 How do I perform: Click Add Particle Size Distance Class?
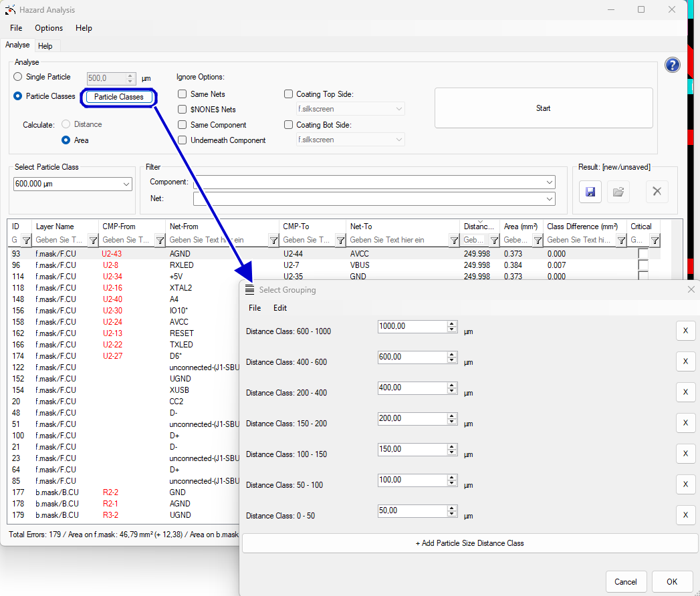[469, 543]
